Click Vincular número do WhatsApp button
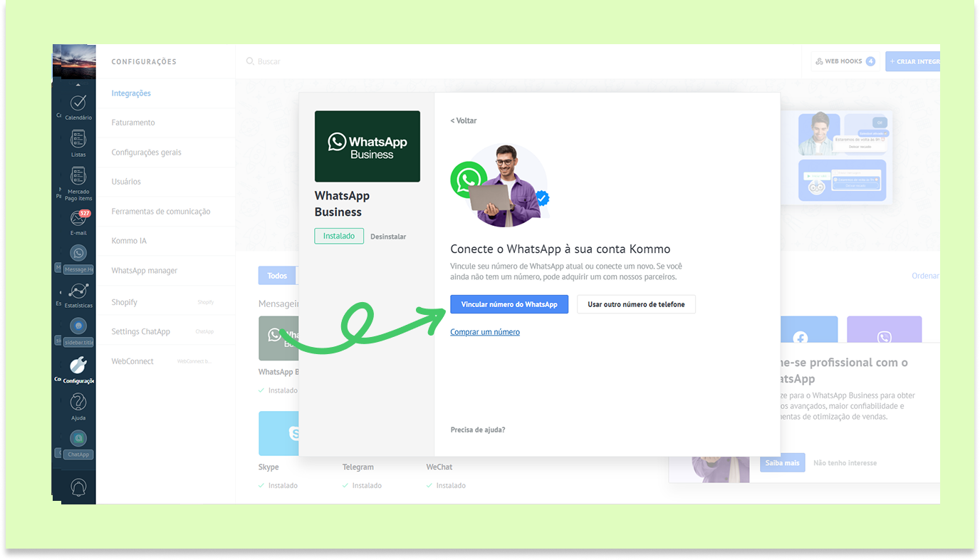Screen dimensions: 980x560 pos(509,304)
